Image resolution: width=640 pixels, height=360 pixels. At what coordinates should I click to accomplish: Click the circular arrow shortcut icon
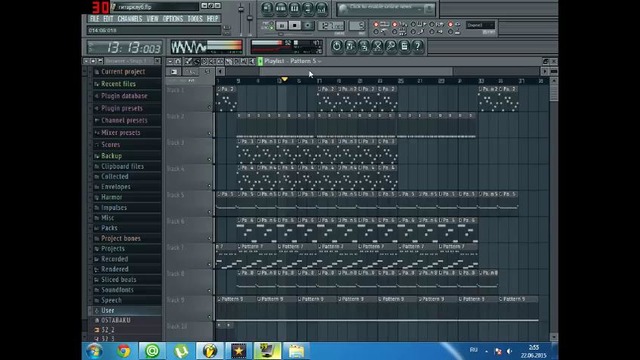click(336, 46)
